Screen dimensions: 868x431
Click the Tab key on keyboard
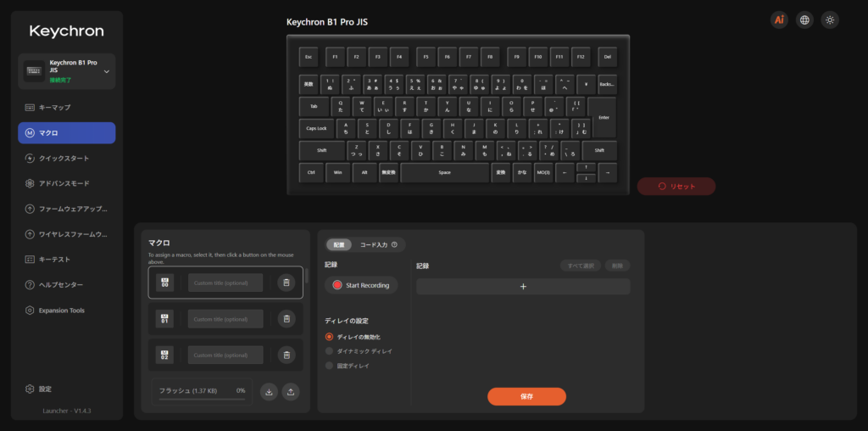pyautogui.click(x=314, y=106)
